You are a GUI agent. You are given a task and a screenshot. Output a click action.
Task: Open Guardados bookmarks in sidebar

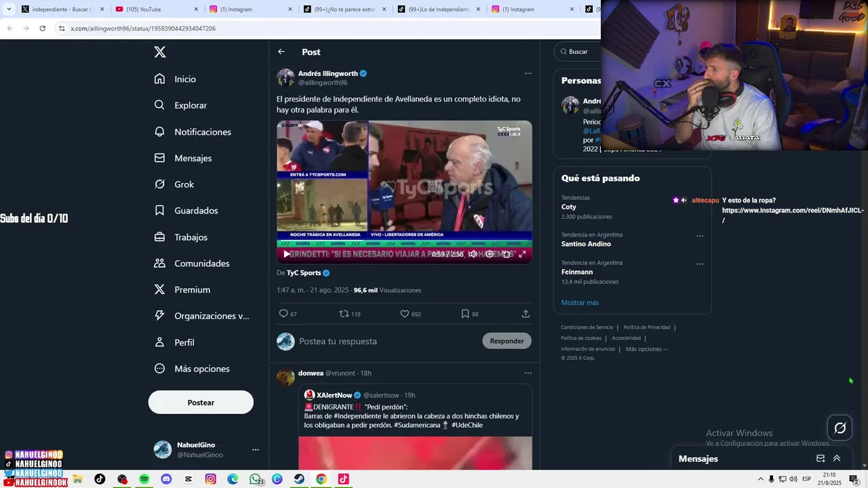[186, 211]
